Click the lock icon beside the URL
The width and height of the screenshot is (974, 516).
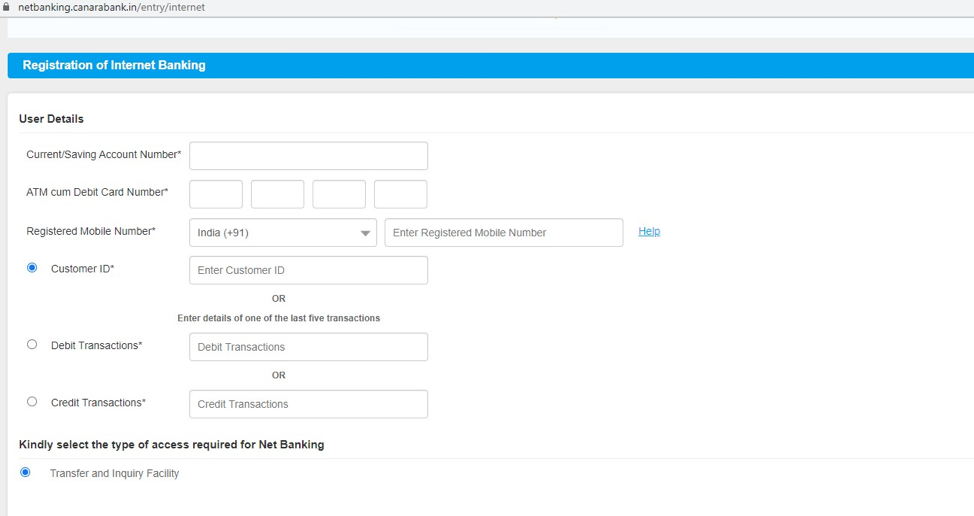[7, 7]
